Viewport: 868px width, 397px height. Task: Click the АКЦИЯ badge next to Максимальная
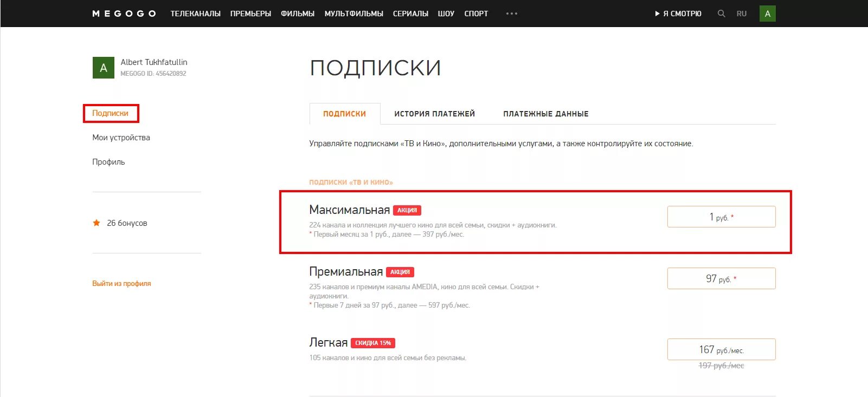click(407, 210)
